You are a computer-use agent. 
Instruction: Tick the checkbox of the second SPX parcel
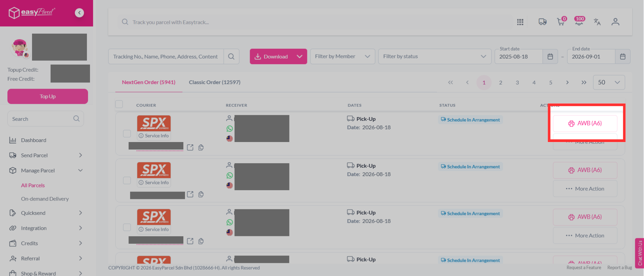(127, 180)
